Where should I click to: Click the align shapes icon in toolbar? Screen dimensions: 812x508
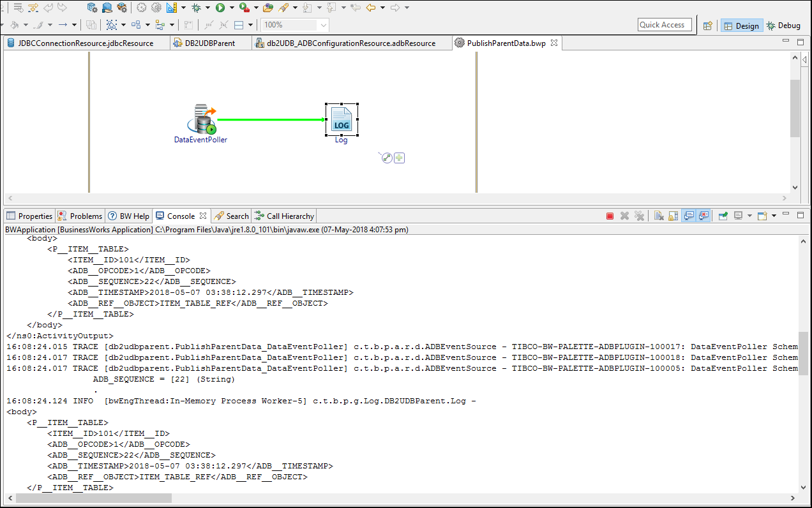tap(136, 25)
